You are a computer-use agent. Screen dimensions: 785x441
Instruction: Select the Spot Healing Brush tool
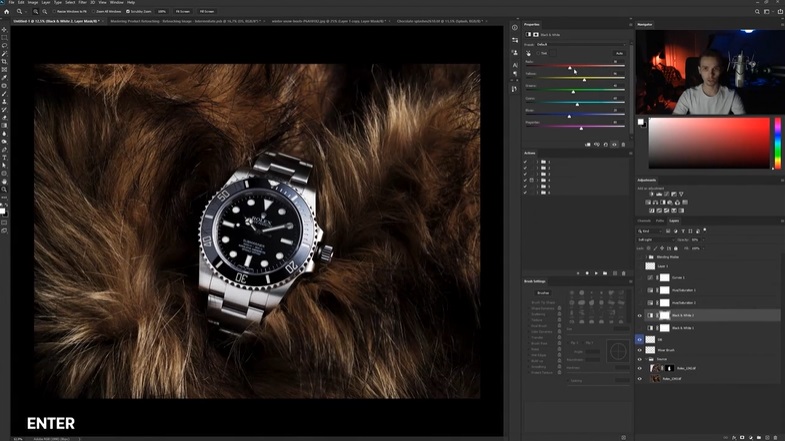coord(5,86)
